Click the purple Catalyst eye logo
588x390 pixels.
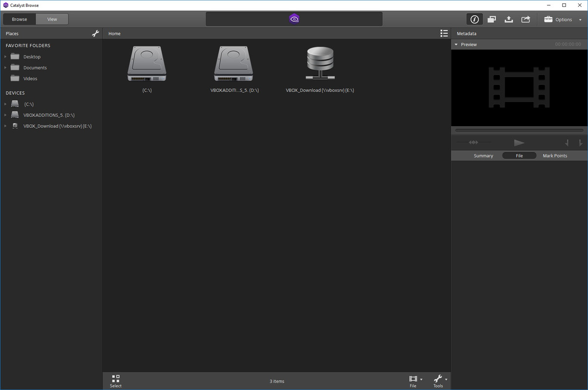pyautogui.click(x=294, y=19)
